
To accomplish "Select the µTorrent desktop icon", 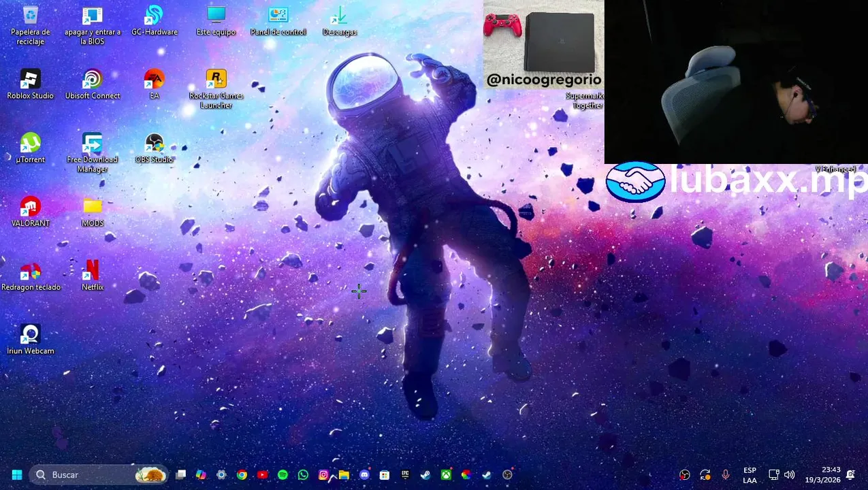I will click(31, 148).
